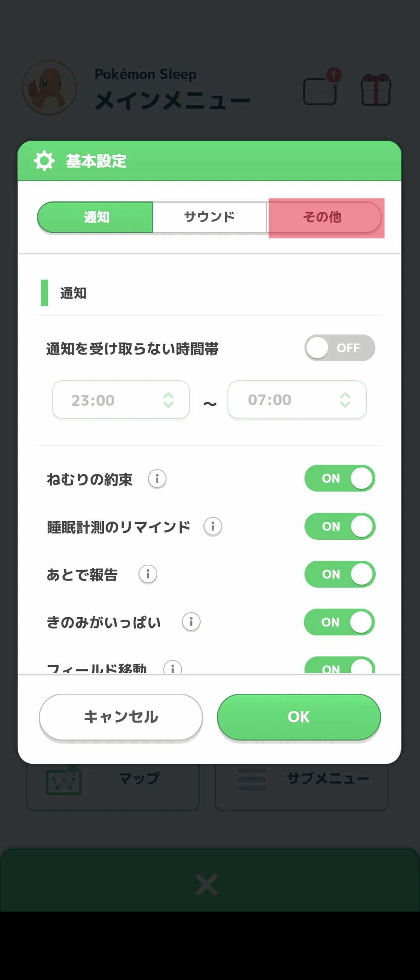Switch to the サウンド tab
Viewport: 420px width, 980px height.
tap(210, 217)
